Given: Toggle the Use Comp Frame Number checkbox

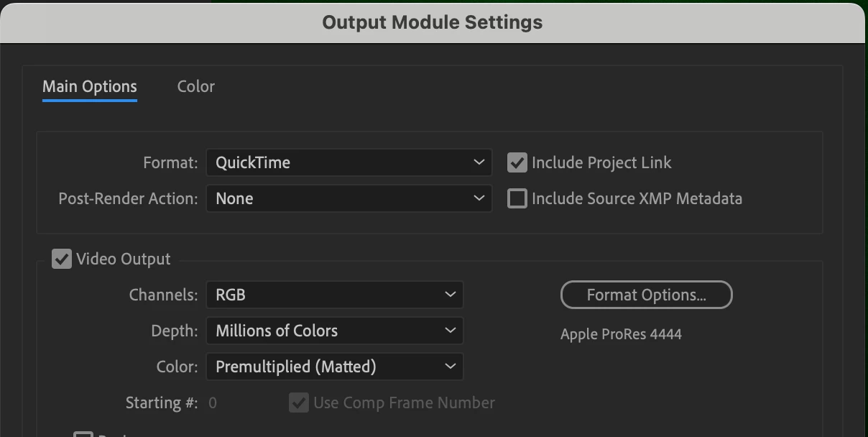Looking at the screenshot, I should [x=299, y=402].
